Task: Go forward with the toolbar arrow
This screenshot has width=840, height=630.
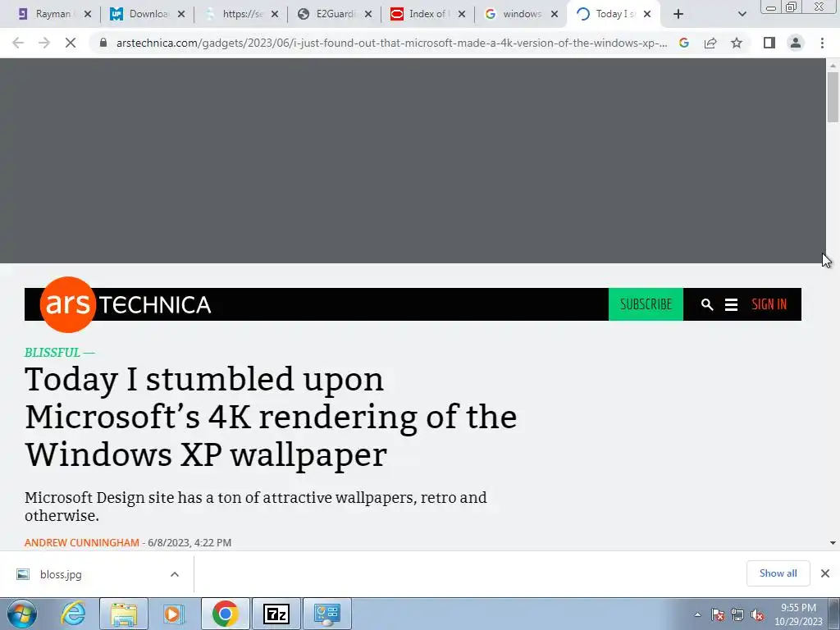Action: coord(44,43)
